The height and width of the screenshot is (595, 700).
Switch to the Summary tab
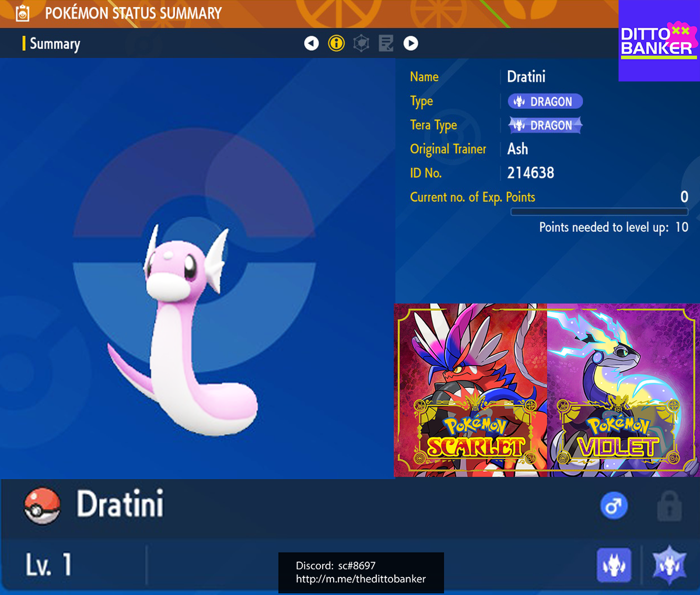point(55,43)
